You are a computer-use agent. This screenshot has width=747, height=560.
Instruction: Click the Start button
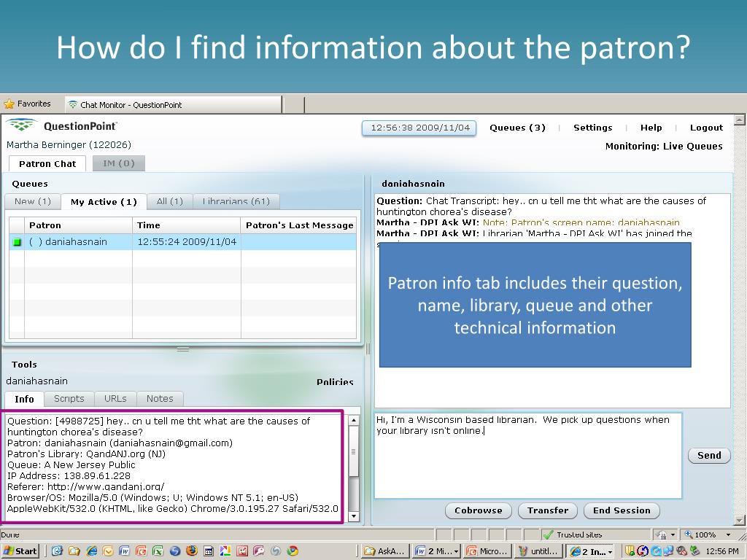point(20,551)
